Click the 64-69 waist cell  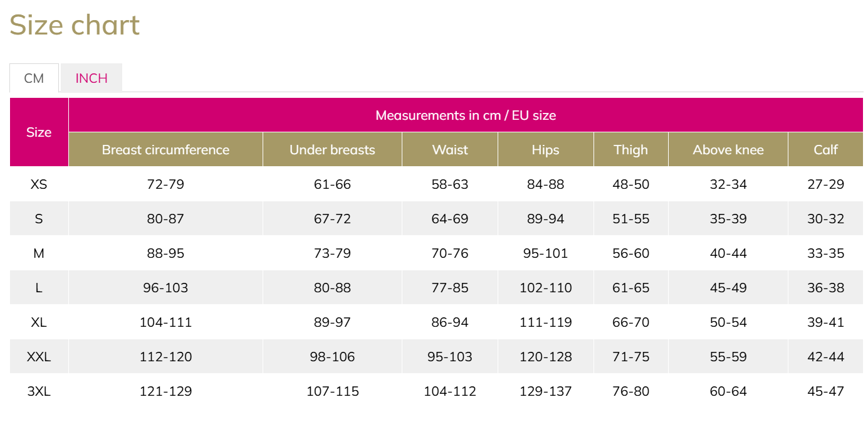click(450, 219)
